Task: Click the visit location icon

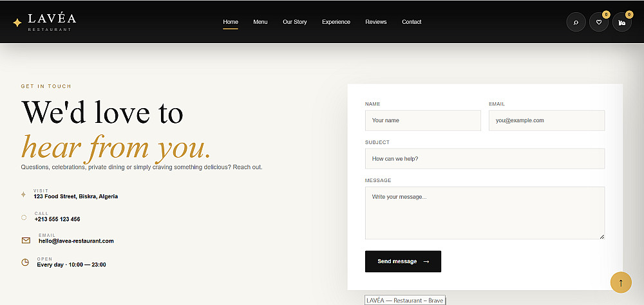Action: pos(23,194)
